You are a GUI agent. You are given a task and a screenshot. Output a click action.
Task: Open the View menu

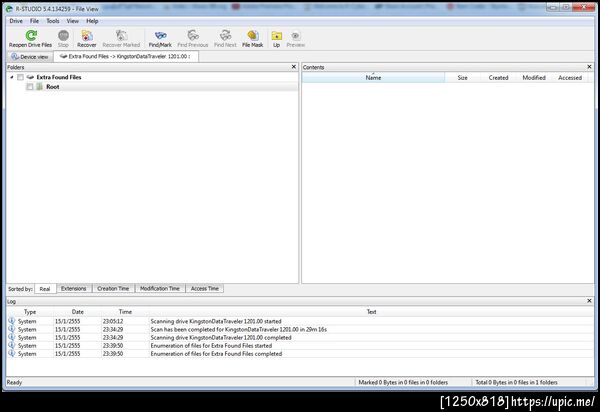coord(73,21)
